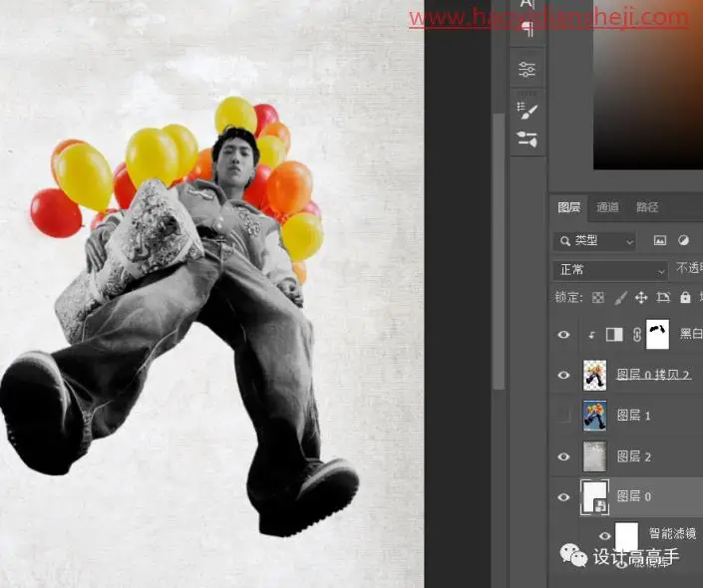Image resolution: width=703 pixels, height=588 pixels.
Task: Toggle visibility of the 黑白 adjustment layer
Action: point(563,335)
